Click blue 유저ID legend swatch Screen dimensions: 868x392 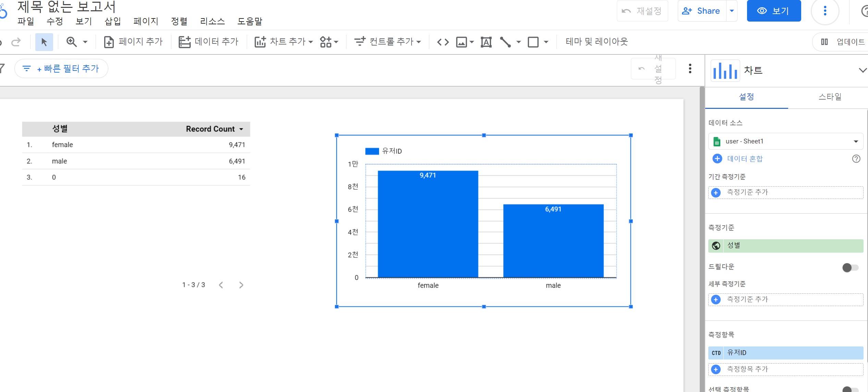coord(372,151)
